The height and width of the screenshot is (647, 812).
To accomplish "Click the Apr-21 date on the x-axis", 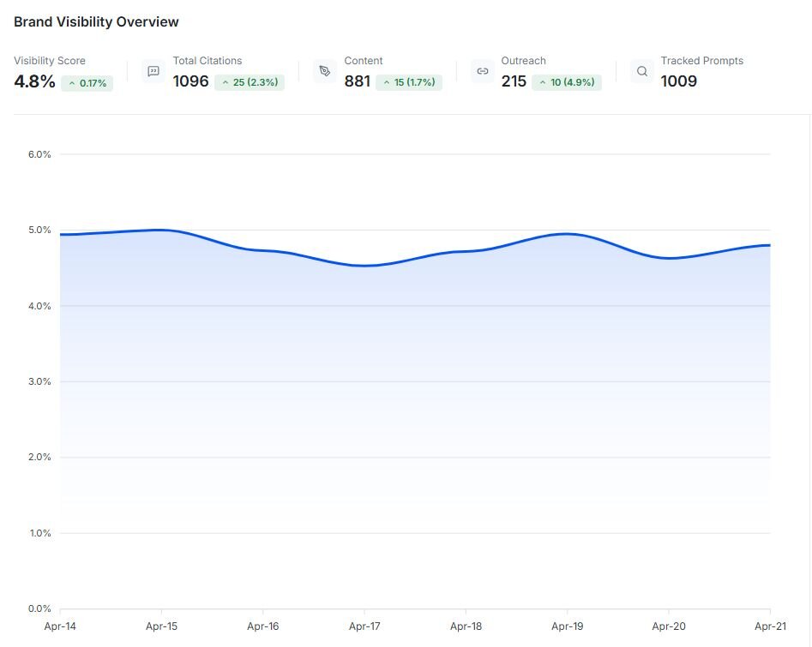I will click(x=769, y=626).
